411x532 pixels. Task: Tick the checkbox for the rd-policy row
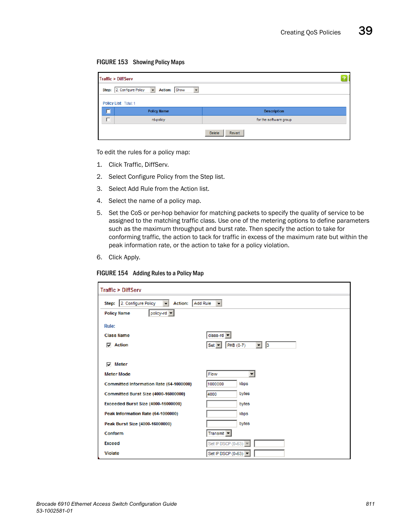tap(108, 120)
